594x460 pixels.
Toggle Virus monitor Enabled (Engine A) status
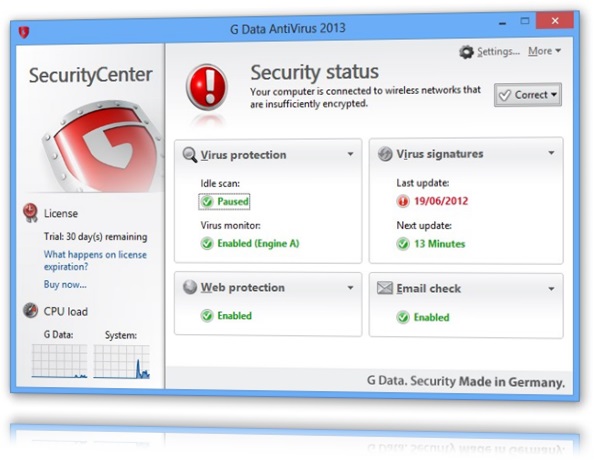click(x=250, y=243)
